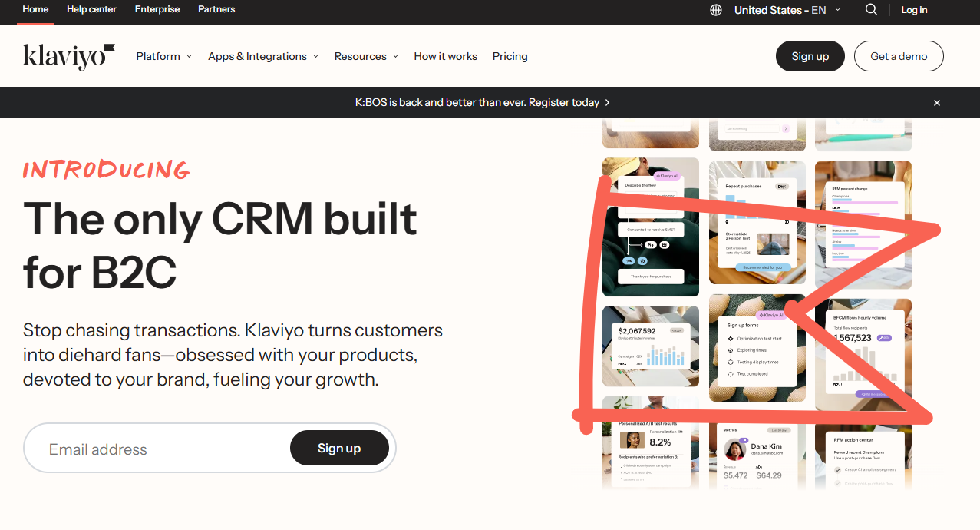Click the header Sign up button
Screen dimensions: 980x530
[810, 56]
